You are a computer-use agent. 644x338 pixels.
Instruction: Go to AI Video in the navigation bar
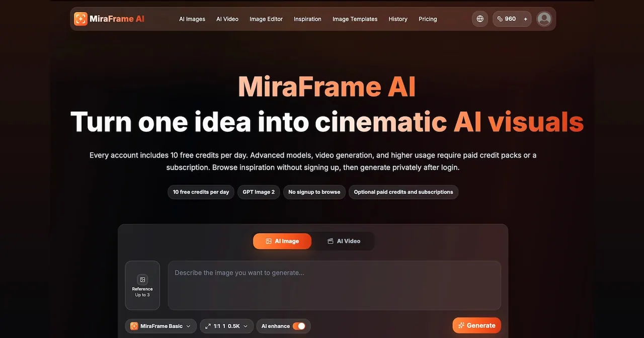click(227, 19)
